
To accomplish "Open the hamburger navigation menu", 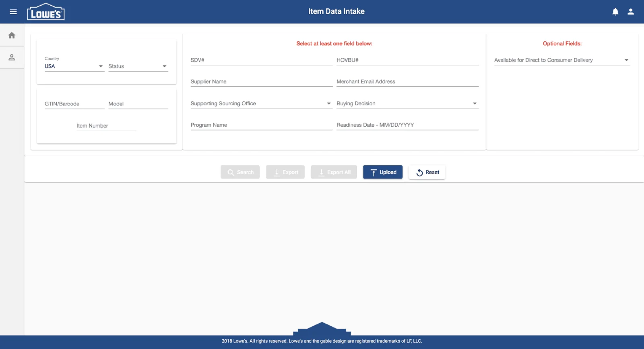I will (13, 12).
